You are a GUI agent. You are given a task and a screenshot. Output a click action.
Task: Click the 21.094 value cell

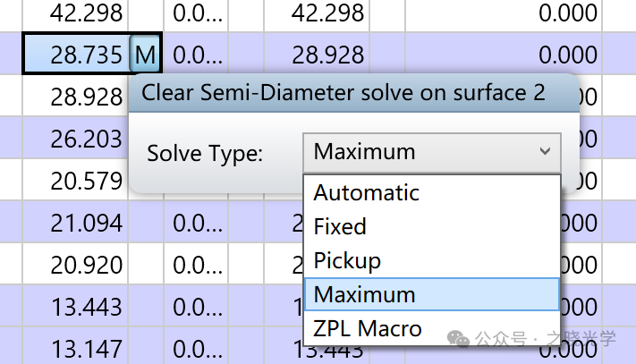pos(75,223)
